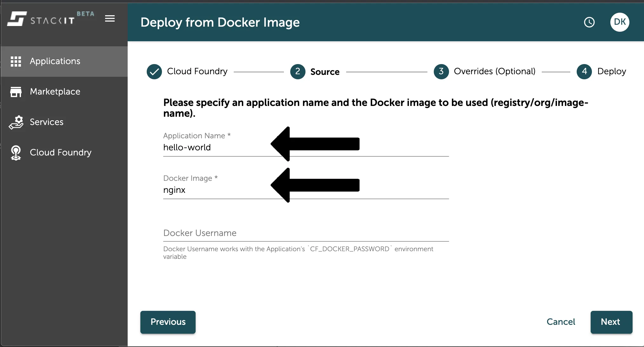
Task: Open the Applications section in sidebar
Action: click(x=55, y=61)
